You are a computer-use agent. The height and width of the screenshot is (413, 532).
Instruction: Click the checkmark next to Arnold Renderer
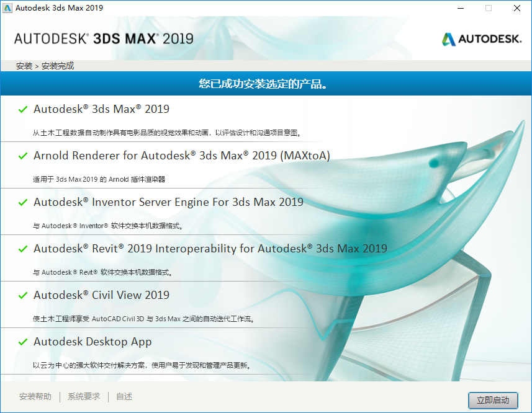point(23,156)
